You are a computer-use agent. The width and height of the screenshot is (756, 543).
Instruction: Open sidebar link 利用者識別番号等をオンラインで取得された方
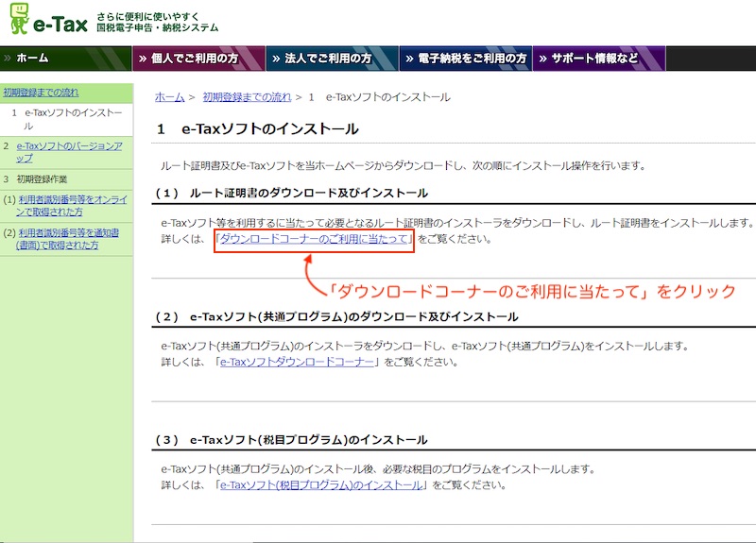73,206
